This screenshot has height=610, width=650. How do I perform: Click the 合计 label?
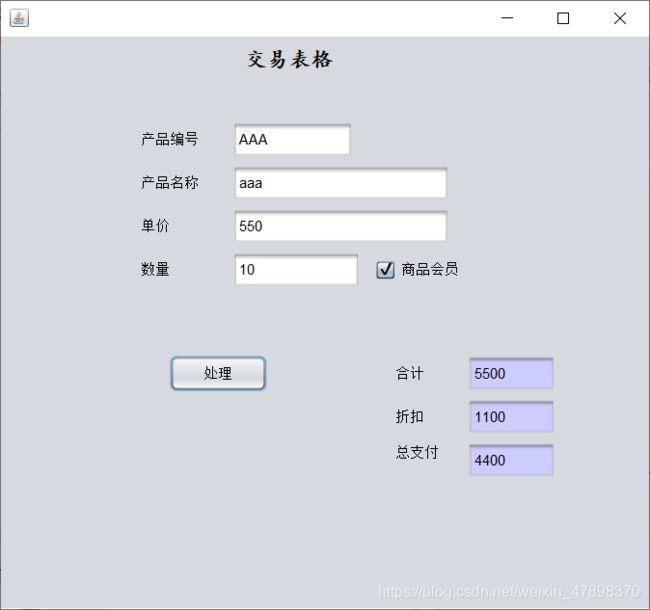(x=410, y=373)
